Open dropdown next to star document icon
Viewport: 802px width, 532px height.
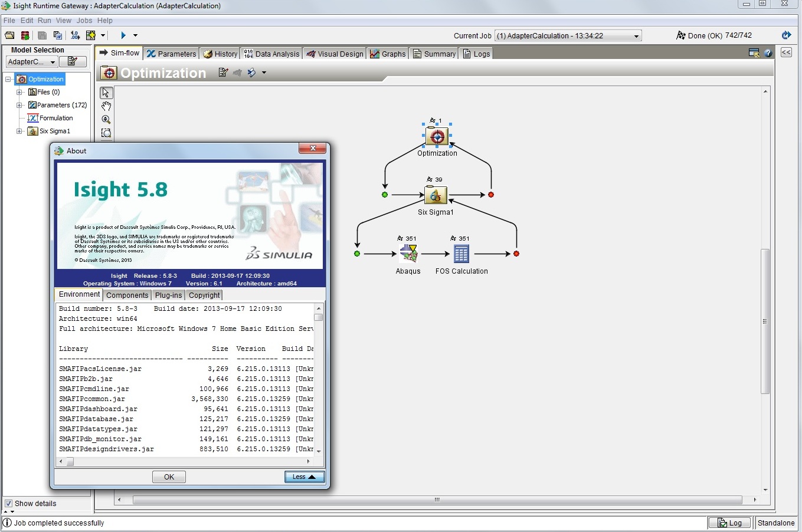103,35
